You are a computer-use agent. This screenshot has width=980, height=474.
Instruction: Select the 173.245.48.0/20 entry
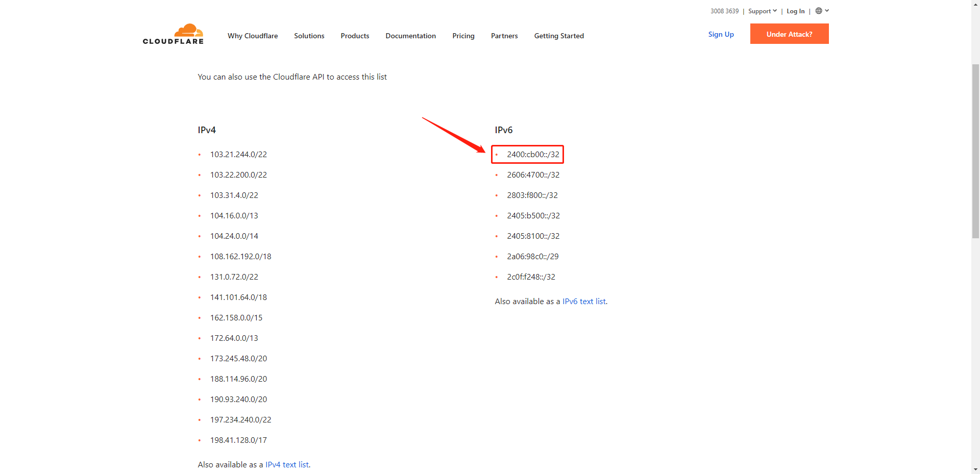pyautogui.click(x=238, y=358)
